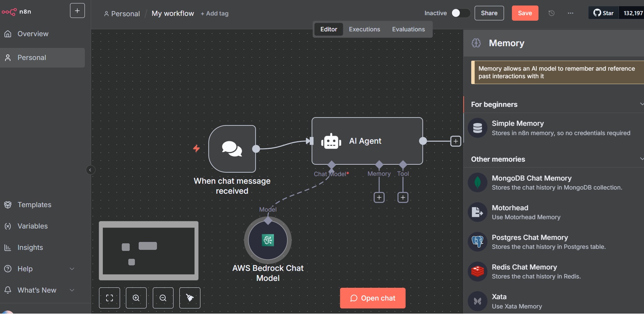Choose MongoDB Chat Memory option
Screen dimensions: 644x315
pos(554,183)
